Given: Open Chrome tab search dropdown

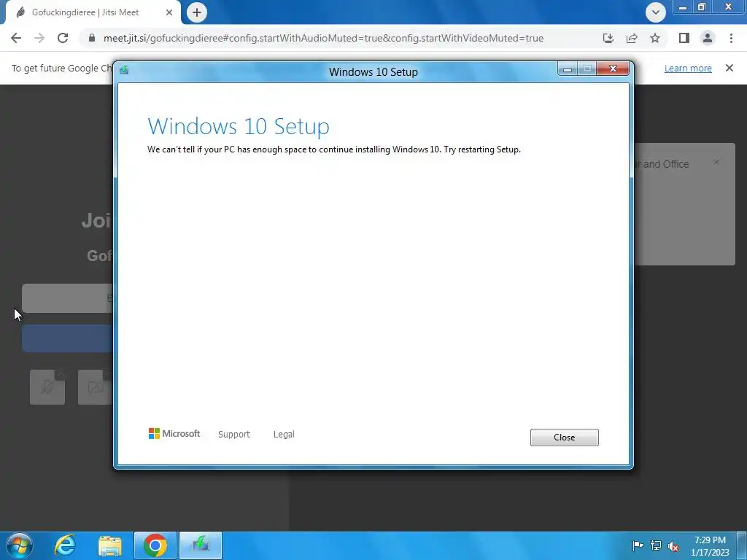Looking at the screenshot, I should 656,12.
